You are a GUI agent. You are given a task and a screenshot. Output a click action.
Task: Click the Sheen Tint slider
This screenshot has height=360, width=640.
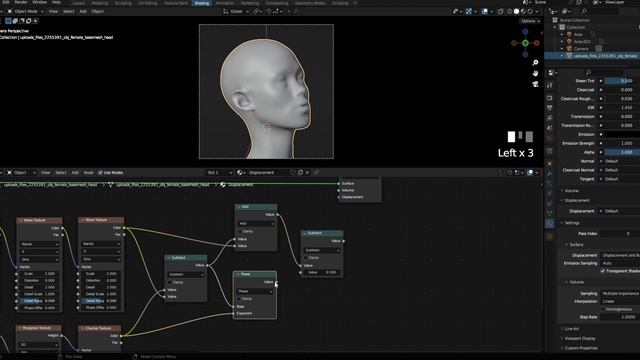622,81
